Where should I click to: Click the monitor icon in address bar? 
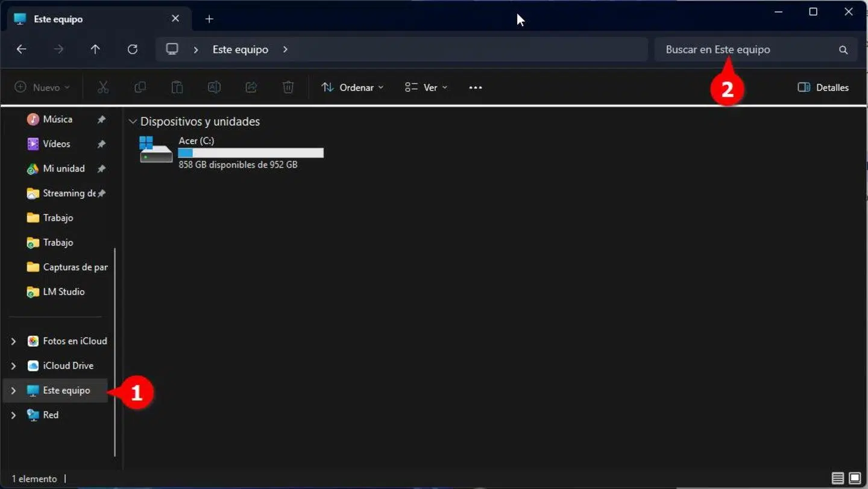coord(172,49)
